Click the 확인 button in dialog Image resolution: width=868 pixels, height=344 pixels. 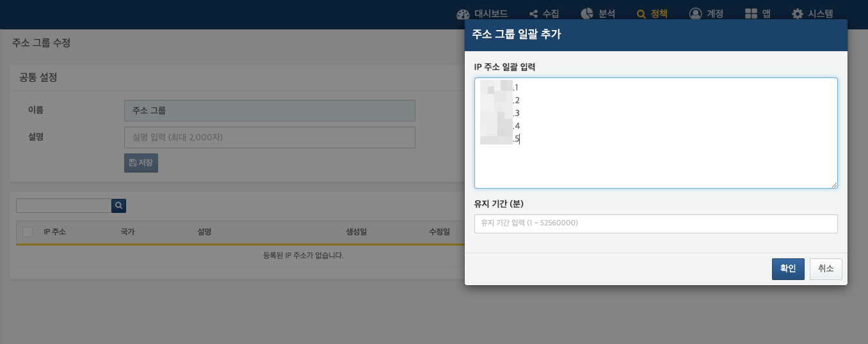click(x=788, y=269)
